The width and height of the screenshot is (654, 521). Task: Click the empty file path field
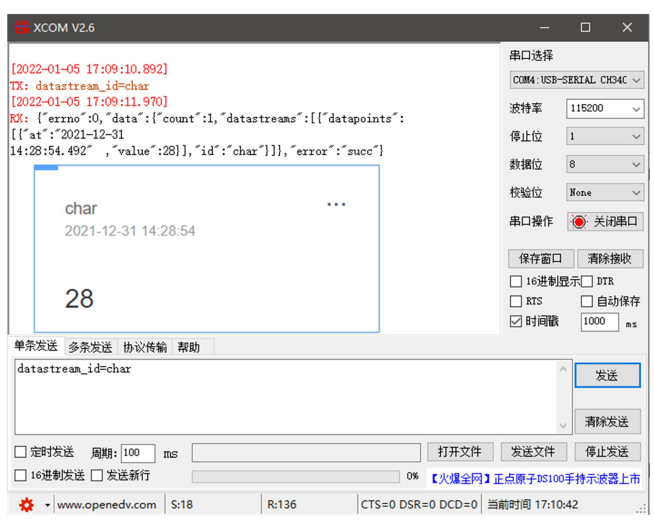306,453
